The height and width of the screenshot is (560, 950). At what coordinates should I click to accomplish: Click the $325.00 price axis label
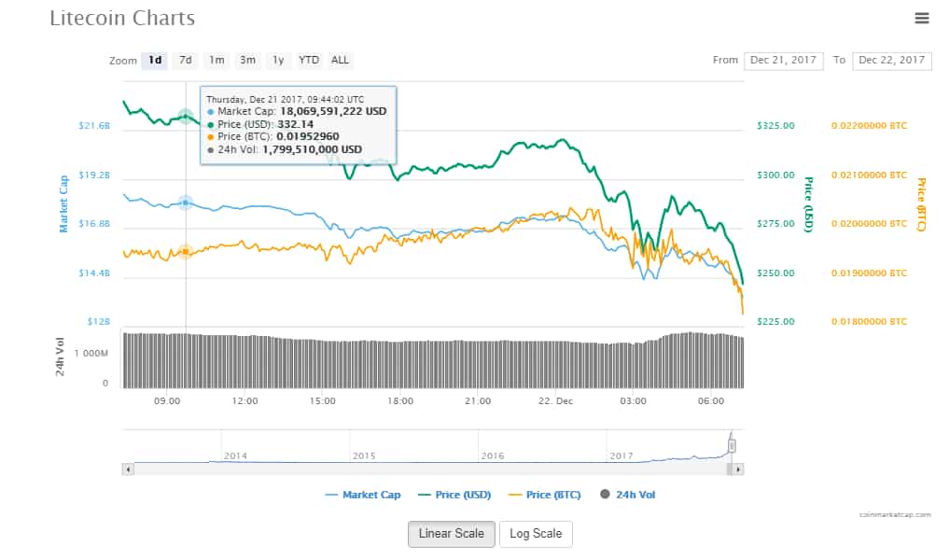pyautogui.click(x=775, y=126)
